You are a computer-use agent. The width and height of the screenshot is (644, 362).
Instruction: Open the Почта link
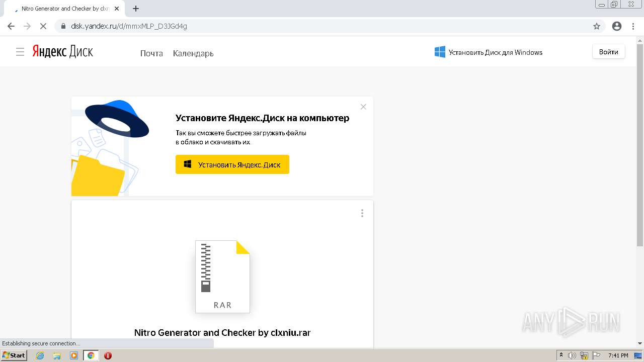[151, 53]
